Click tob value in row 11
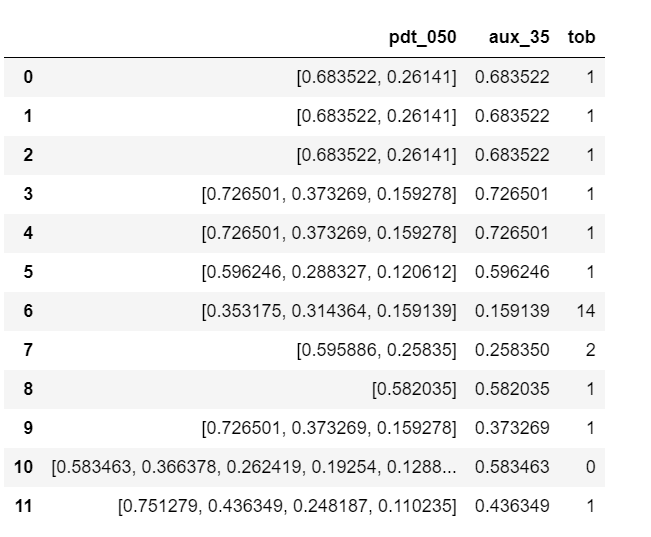 click(590, 506)
